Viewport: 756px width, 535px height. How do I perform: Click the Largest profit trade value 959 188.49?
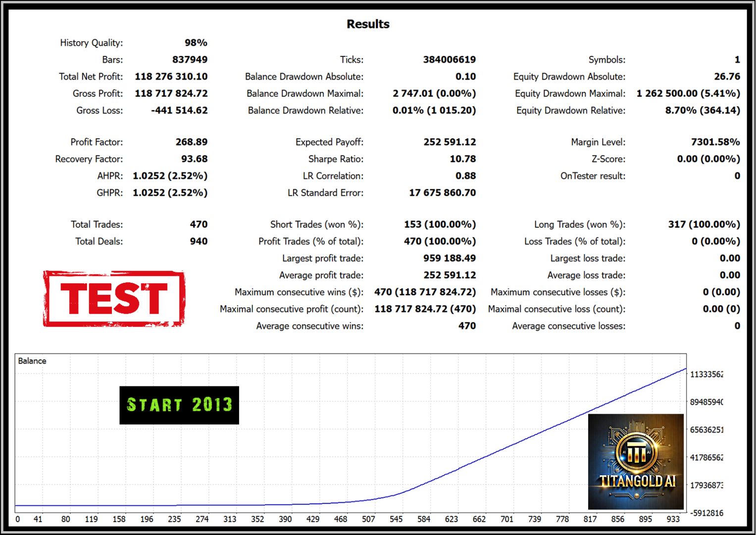(450, 258)
